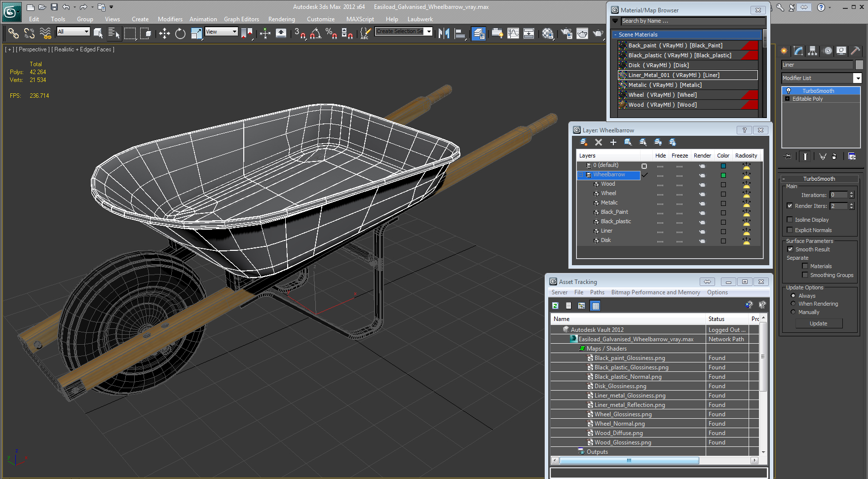Enable Separate by Materials checkbox

(805, 266)
